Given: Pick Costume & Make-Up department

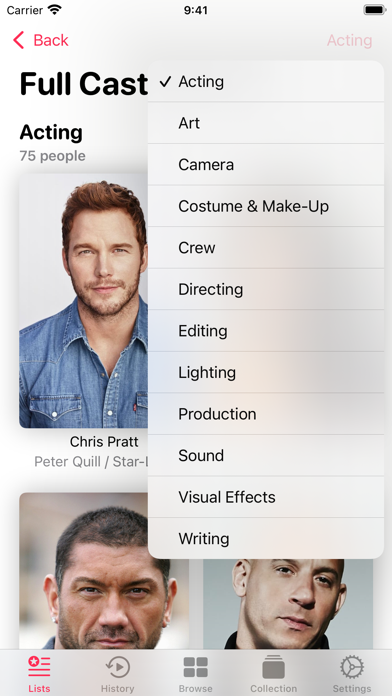Looking at the screenshot, I should [x=266, y=206].
